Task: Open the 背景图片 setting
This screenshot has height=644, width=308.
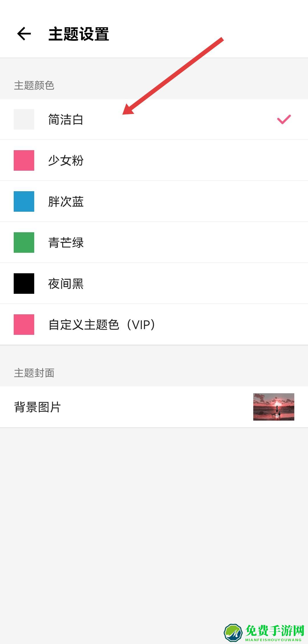Action: click(37, 407)
